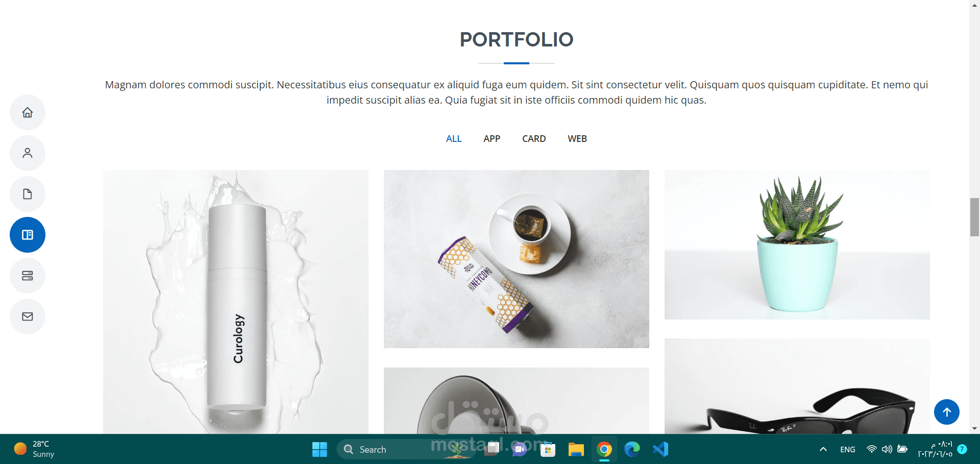Filter portfolio by CARD
Image resolution: width=980 pixels, height=464 pixels.
[534, 139]
